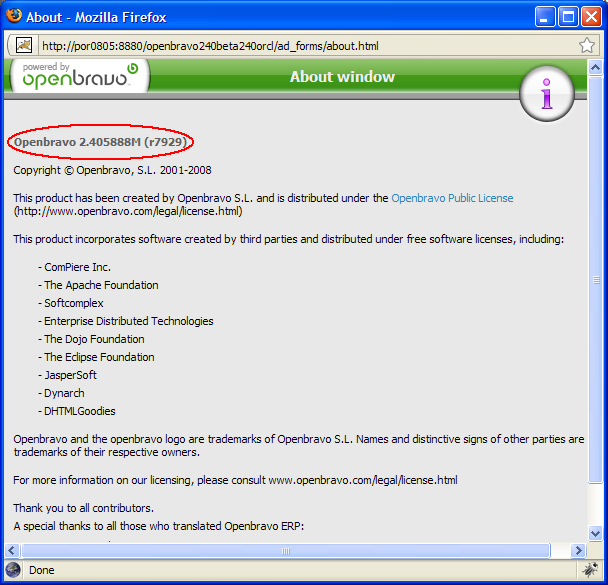Maximize the About Firefox window
This screenshot has height=585, width=608.
click(x=568, y=17)
